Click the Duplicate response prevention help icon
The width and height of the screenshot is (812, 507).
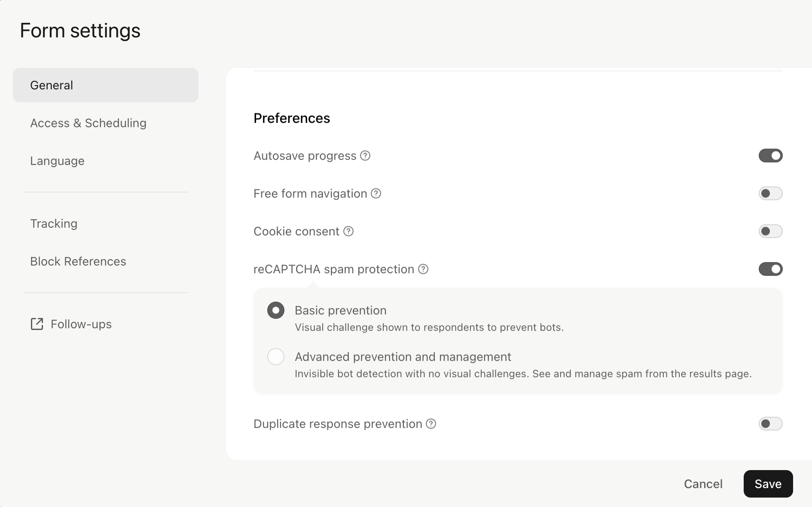431,424
